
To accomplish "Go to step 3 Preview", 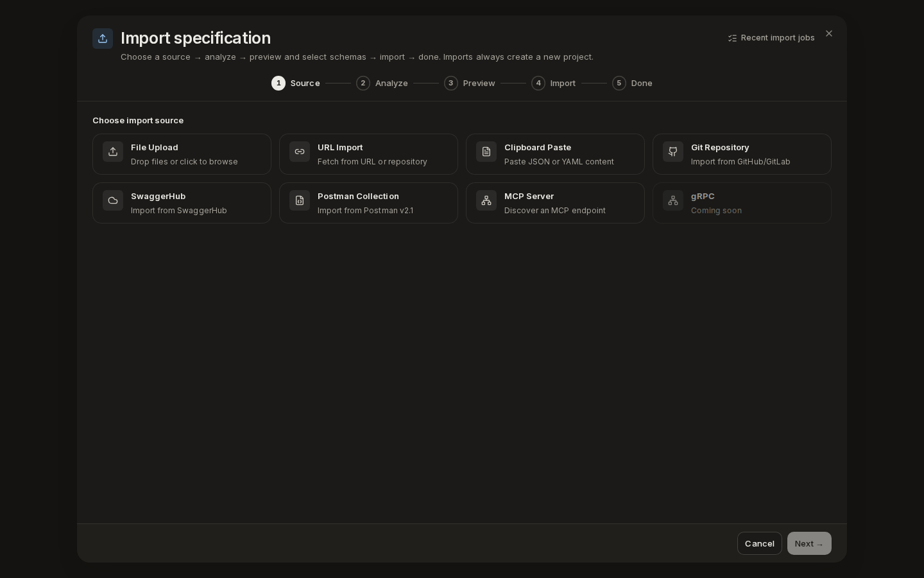I will (470, 83).
